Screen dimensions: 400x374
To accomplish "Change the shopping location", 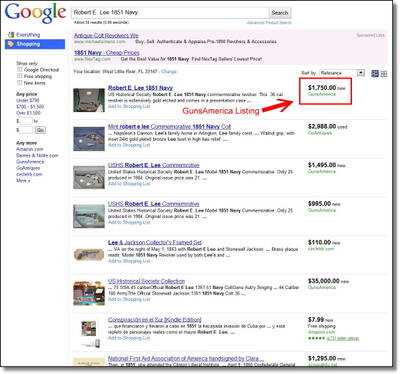I will (x=169, y=72).
